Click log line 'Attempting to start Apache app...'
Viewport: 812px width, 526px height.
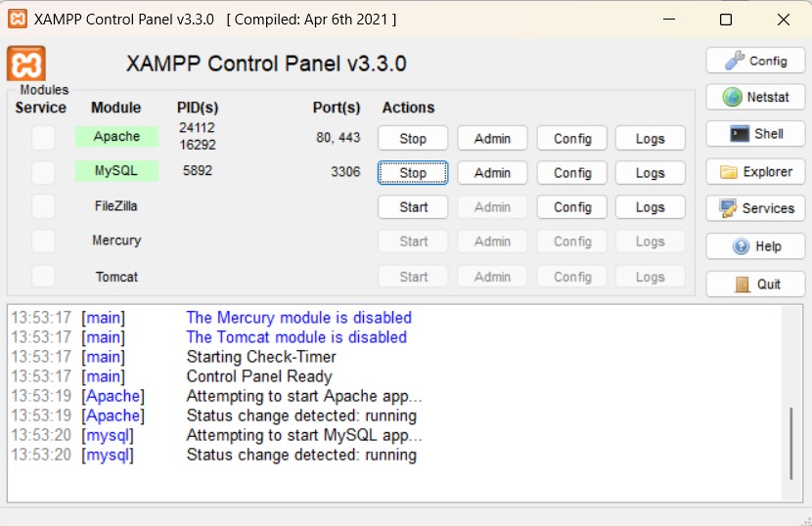(x=304, y=396)
